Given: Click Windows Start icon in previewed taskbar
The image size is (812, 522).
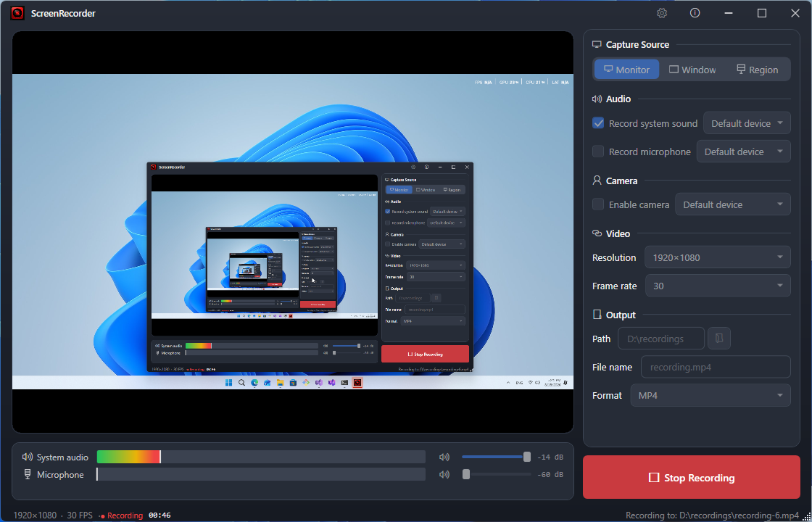Looking at the screenshot, I should tap(228, 383).
